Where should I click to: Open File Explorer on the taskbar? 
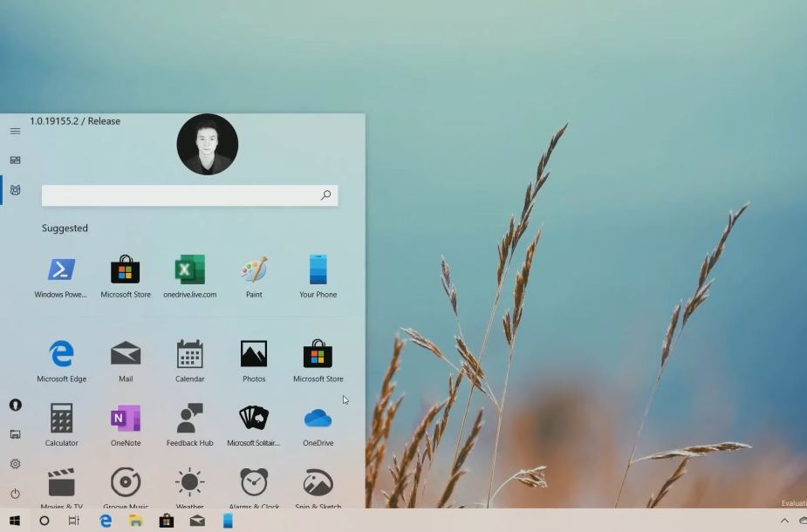(136, 521)
